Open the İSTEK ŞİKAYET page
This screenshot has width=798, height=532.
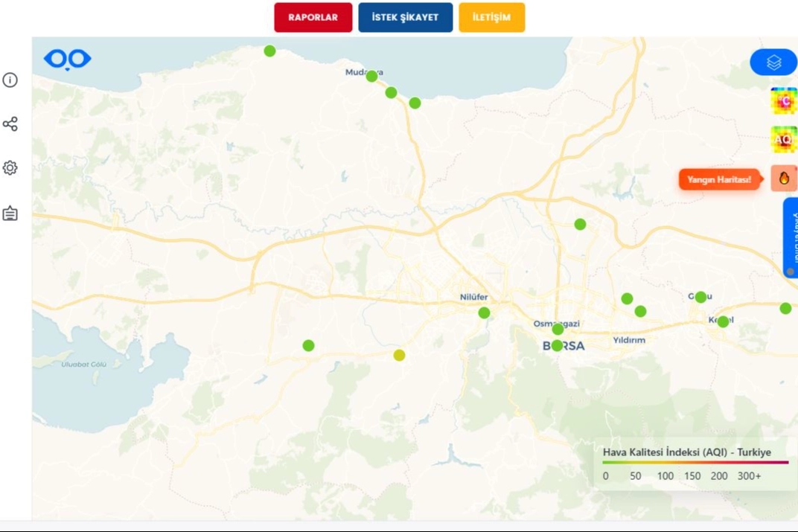(405, 18)
